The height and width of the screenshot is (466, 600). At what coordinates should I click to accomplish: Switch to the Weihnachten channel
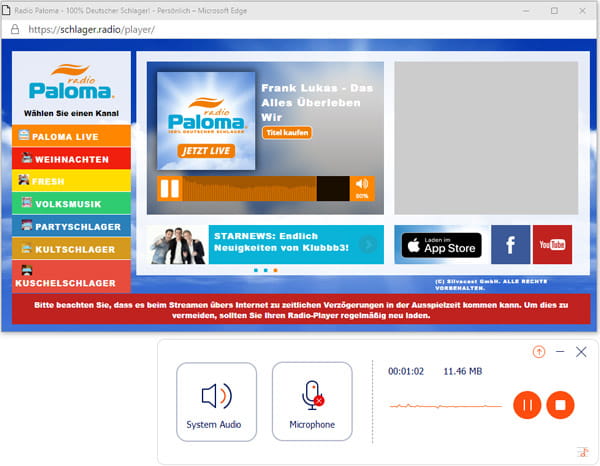click(71, 158)
